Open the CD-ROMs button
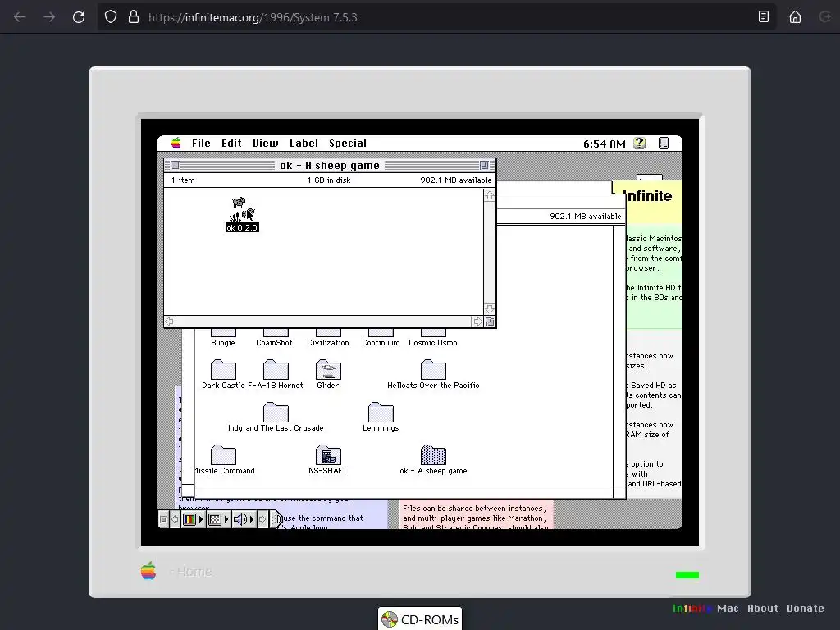Viewport: 840px width, 630px height. [x=420, y=619]
